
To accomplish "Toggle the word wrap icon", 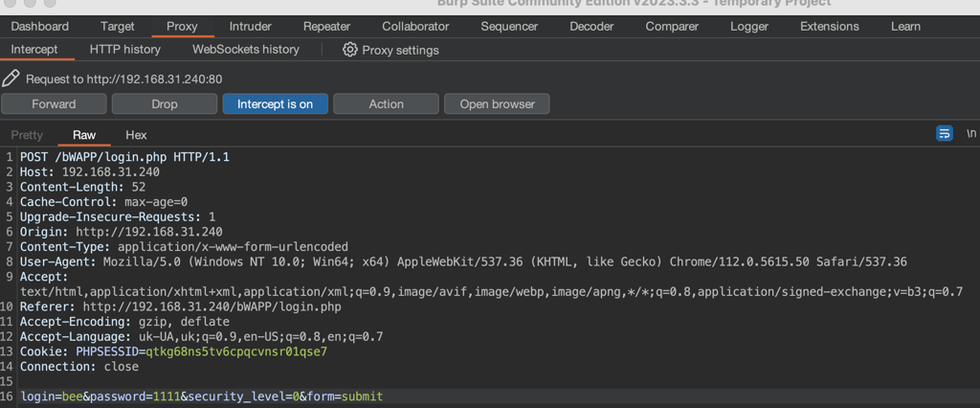I will 945,133.
